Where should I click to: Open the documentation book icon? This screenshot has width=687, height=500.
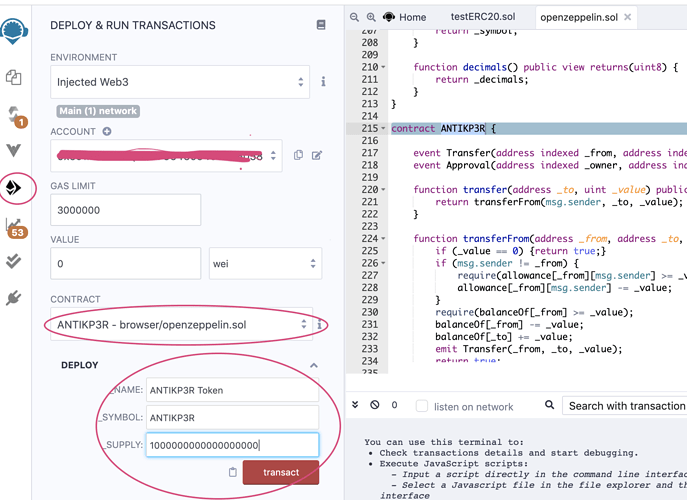(x=321, y=25)
